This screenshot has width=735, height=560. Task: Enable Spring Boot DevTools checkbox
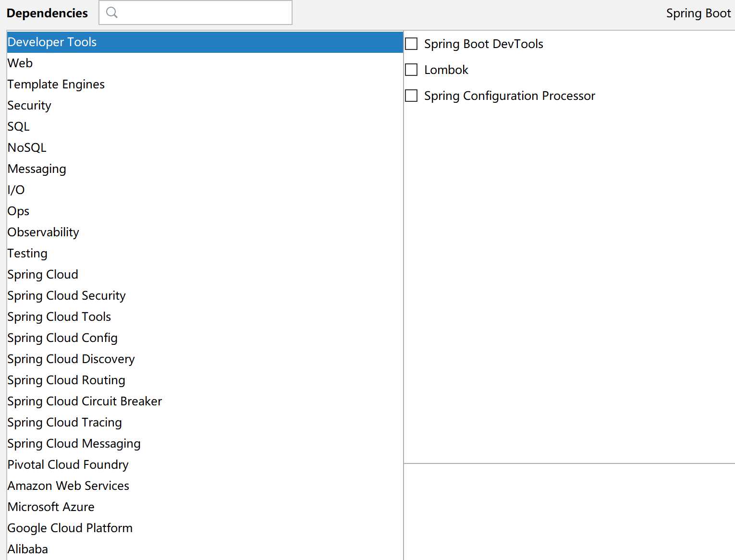tap(411, 44)
